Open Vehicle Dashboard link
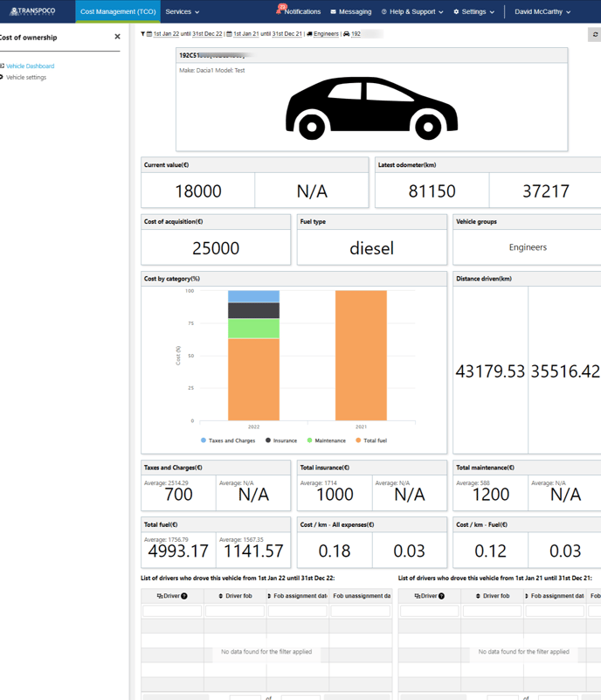This screenshot has width=601, height=700. tap(30, 66)
